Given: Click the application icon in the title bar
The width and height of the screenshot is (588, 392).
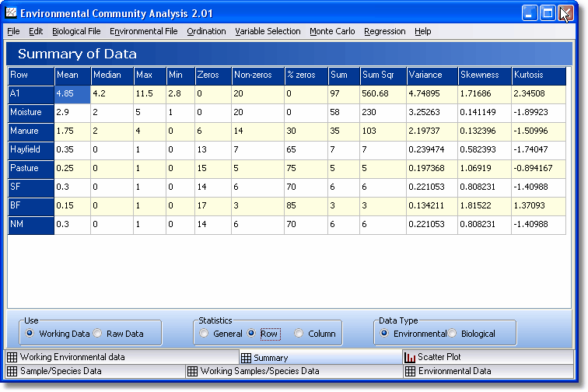Looking at the screenshot, I should (11, 13).
